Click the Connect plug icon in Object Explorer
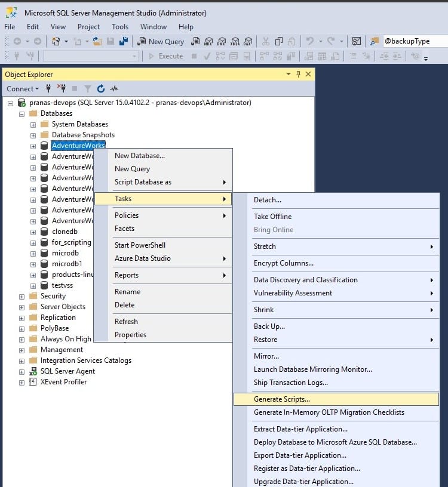Viewport: 448px width, 487px height. (48, 88)
